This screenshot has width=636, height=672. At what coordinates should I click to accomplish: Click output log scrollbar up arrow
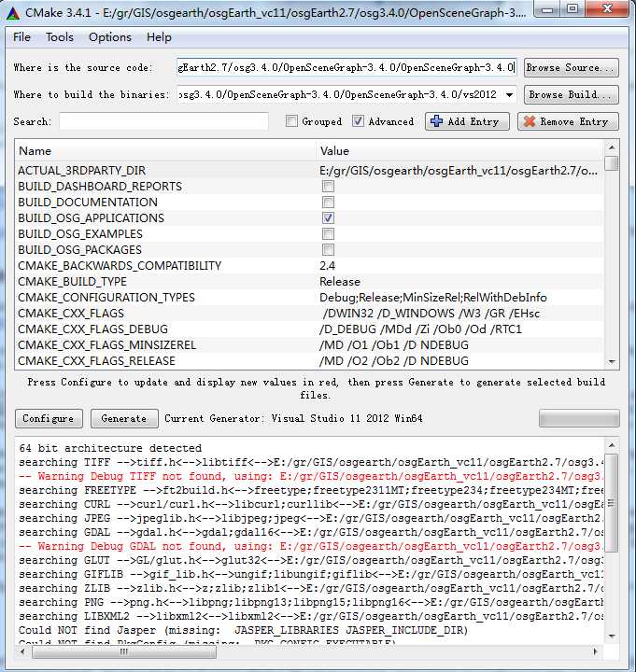point(612,446)
